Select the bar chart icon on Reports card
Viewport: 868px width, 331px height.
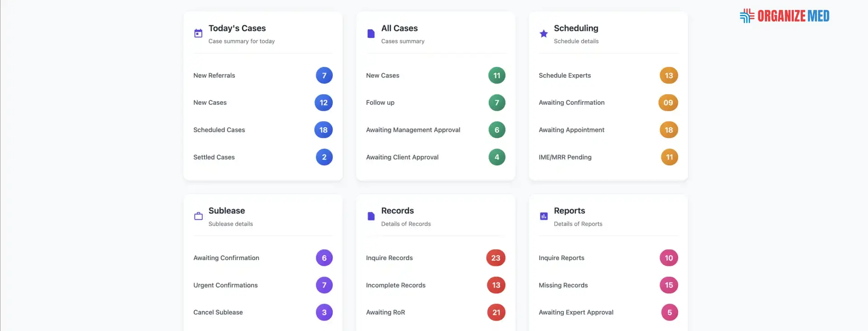[x=543, y=215]
